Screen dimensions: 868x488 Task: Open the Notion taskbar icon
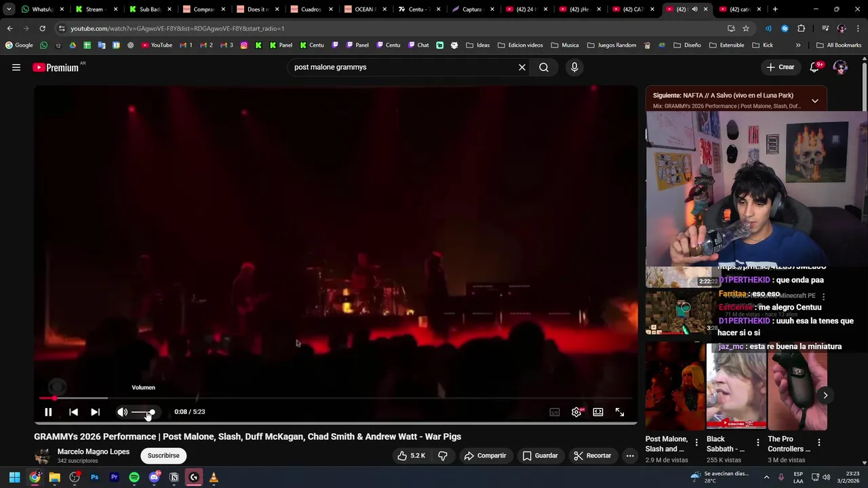pyautogui.click(x=174, y=477)
